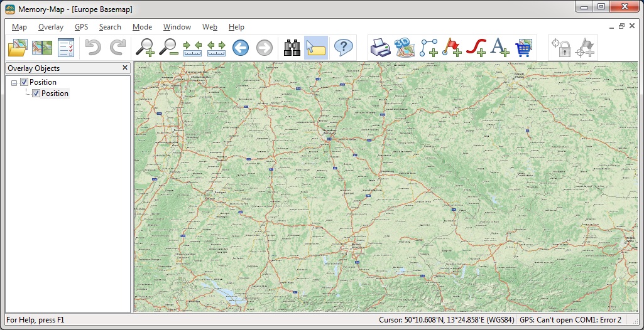Open the Web menu
Viewport: 644px width, 330px height.
209,27
